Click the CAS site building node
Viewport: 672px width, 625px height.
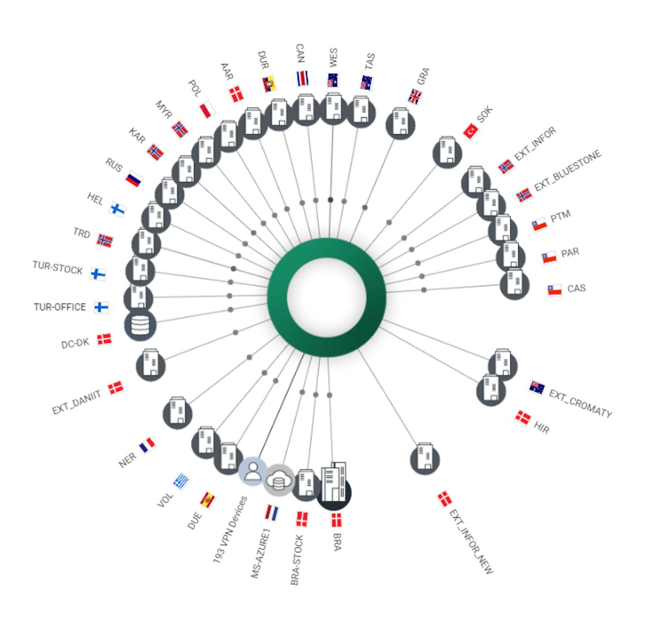point(514,284)
